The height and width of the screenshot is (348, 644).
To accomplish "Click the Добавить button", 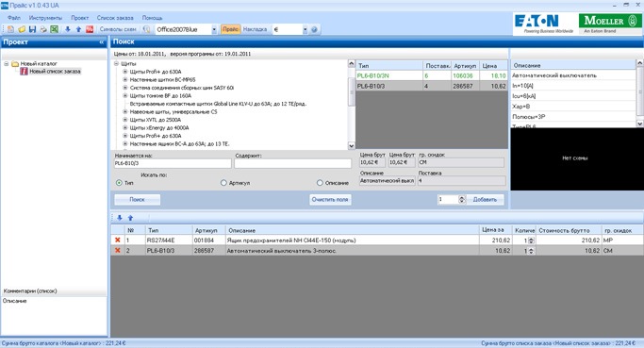I will tap(485, 199).
